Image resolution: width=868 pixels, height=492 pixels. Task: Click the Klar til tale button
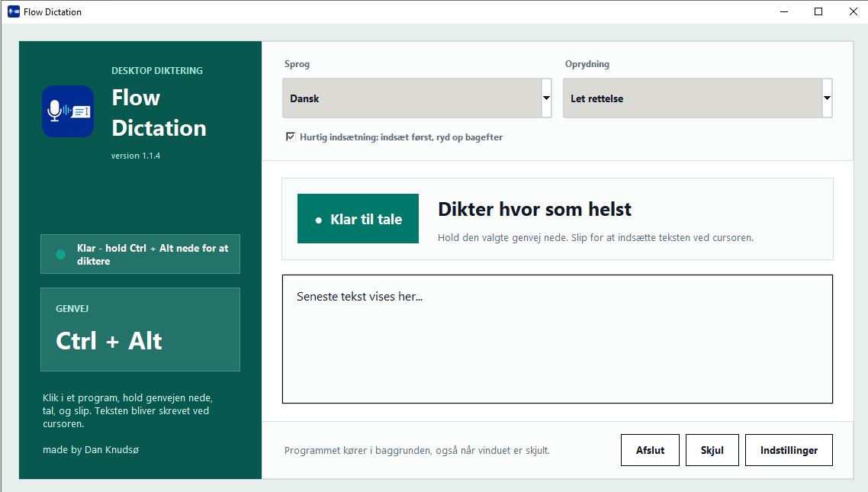pyautogui.click(x=358, y=219)
